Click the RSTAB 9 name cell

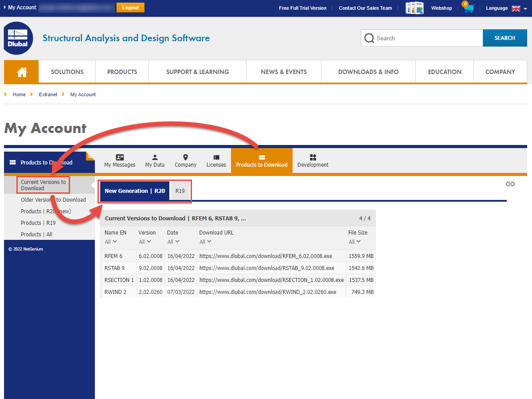coord(114,268)
